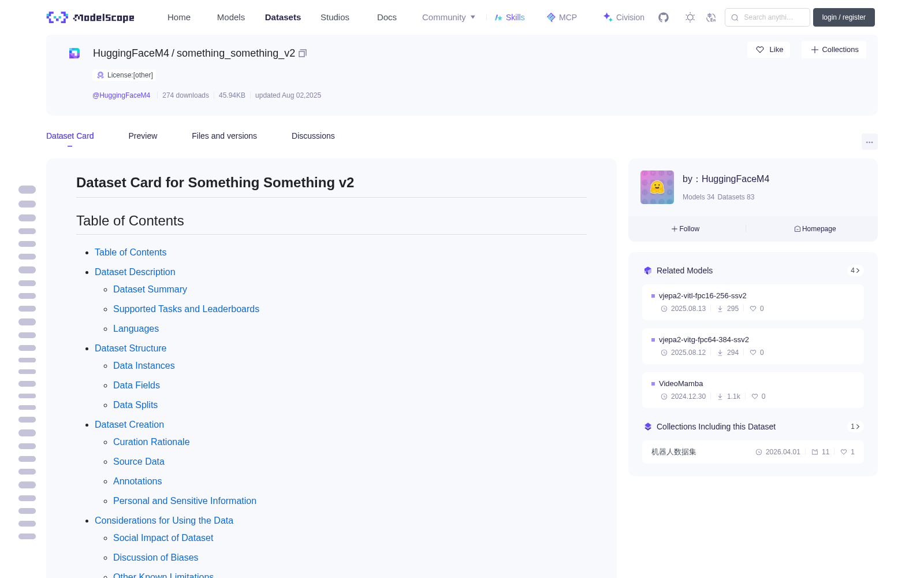Select the Dataset Card tab

(70, 136)
